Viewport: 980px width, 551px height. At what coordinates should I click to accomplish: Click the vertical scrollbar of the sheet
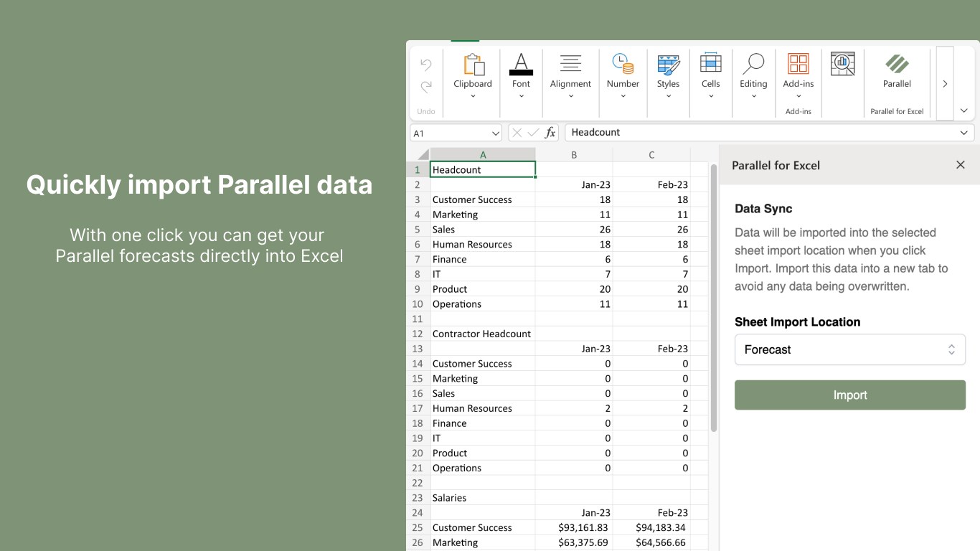click(714, 298)
